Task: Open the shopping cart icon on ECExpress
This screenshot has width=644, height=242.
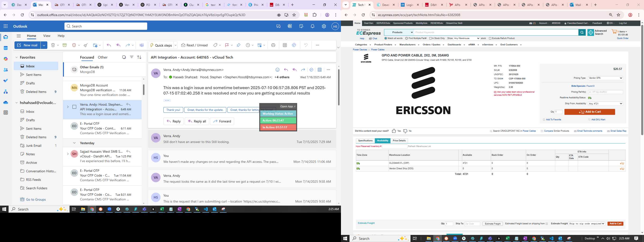Action: pos(614,32)
